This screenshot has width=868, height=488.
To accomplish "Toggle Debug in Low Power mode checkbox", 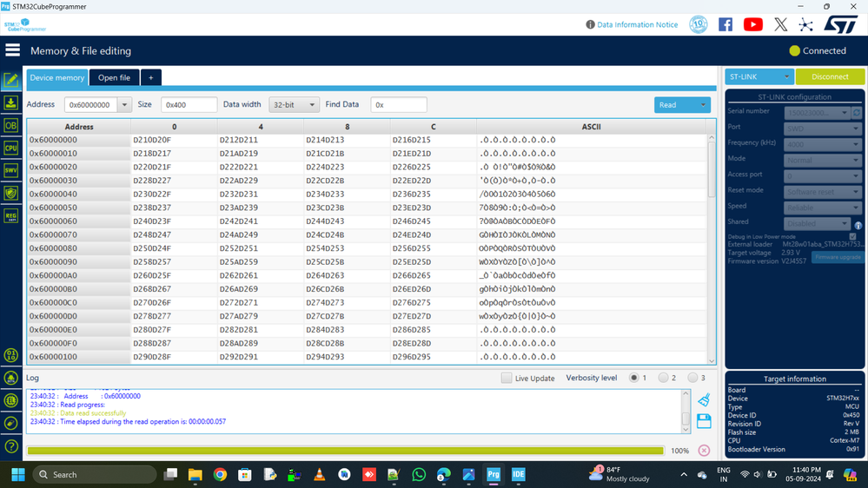I will pos(852,237).
